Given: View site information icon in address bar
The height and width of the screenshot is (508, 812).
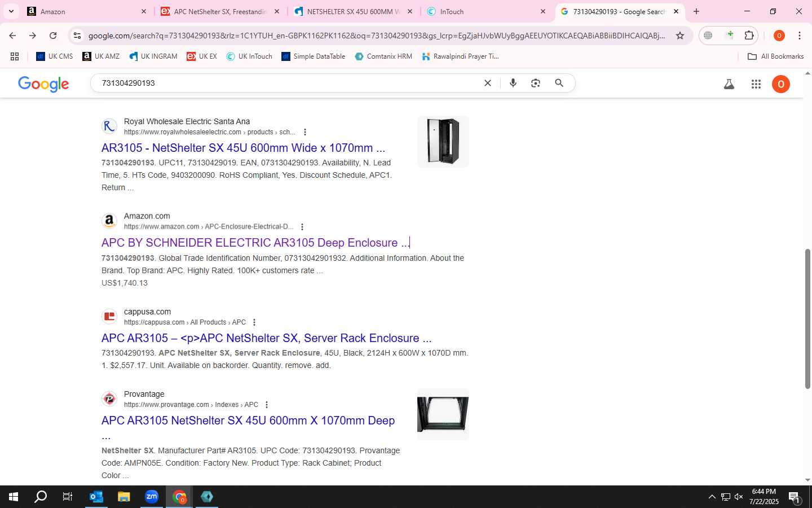Looking at the screenshot, I should pyautogui.click(x=77, y=36).
